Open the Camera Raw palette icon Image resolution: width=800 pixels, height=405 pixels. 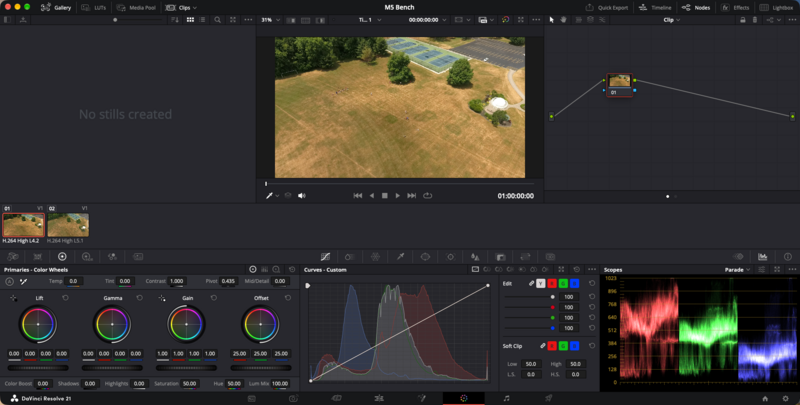pos(13,257)
